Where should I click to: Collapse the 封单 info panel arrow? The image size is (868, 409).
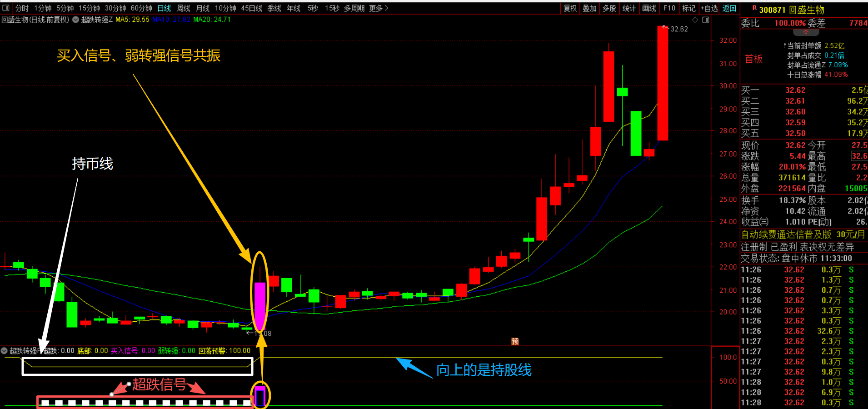[x=806, y=33]
